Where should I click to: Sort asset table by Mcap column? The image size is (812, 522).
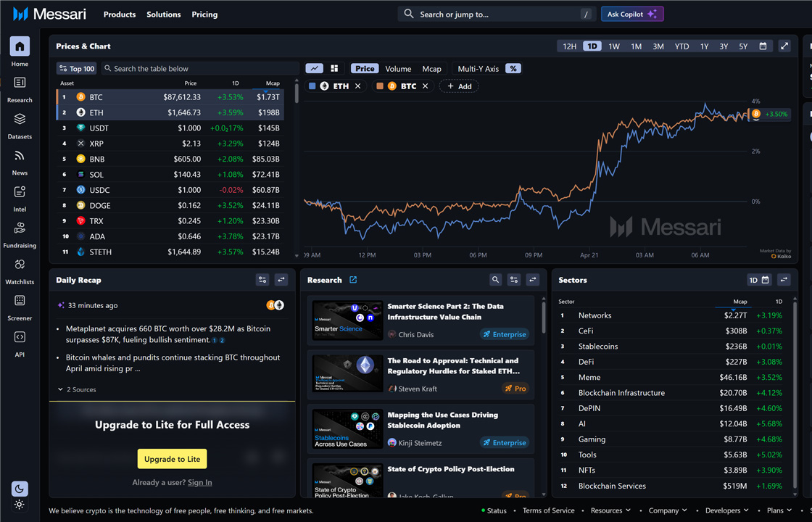pos(273,83)
